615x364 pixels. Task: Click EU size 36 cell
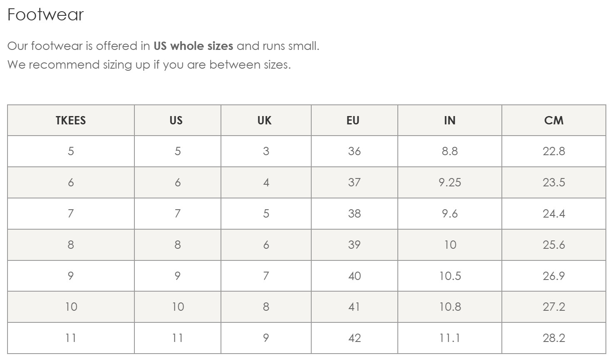pos(354,151)
